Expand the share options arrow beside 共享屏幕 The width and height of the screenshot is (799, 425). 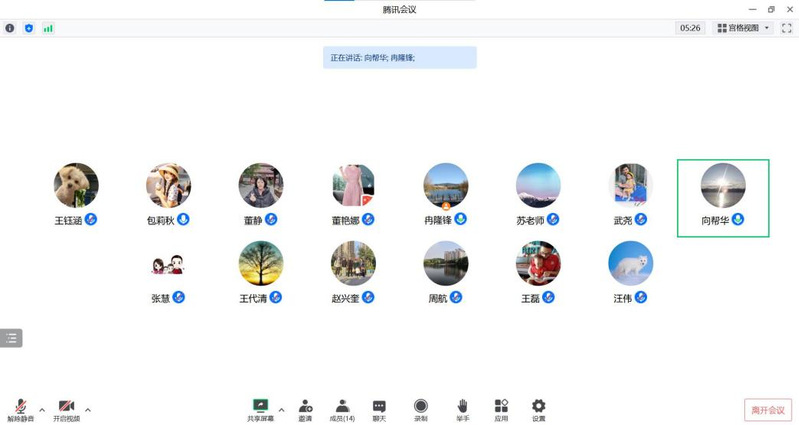(281, 409)
